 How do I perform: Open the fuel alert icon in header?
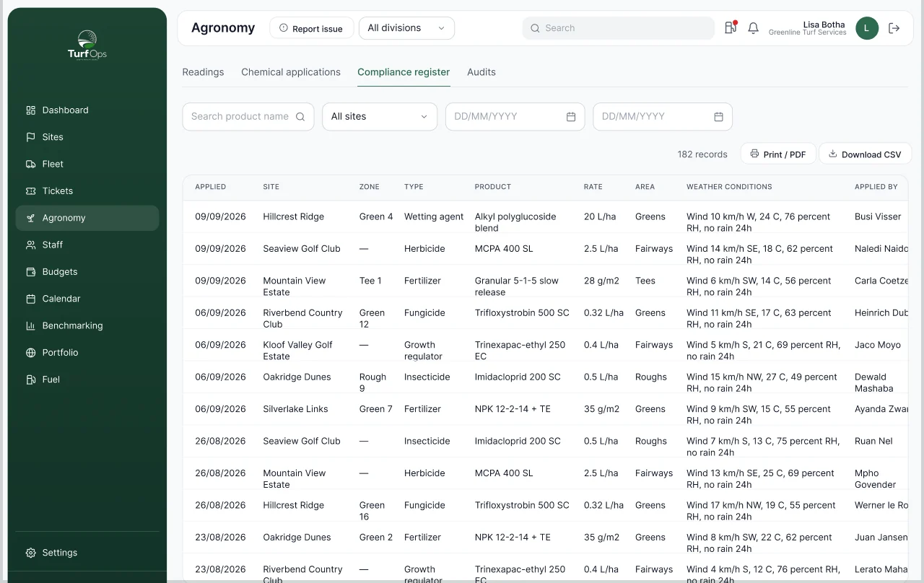tap(731, 27)
